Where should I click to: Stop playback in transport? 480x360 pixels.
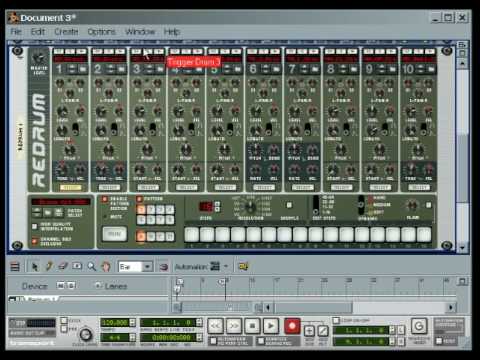[252, 326]
